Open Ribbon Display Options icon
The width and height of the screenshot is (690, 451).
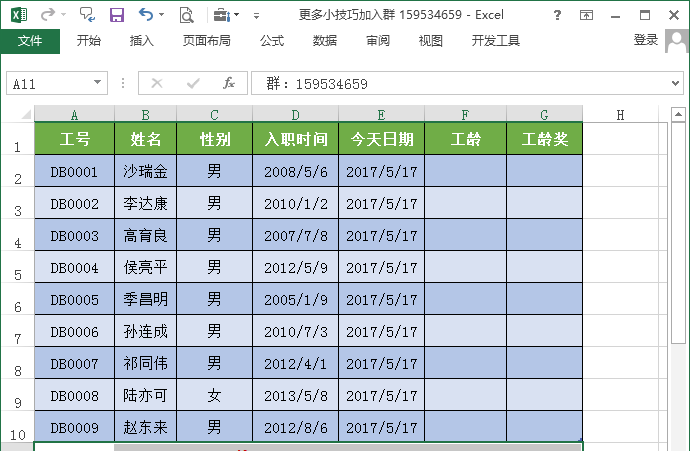pos(586,15)
